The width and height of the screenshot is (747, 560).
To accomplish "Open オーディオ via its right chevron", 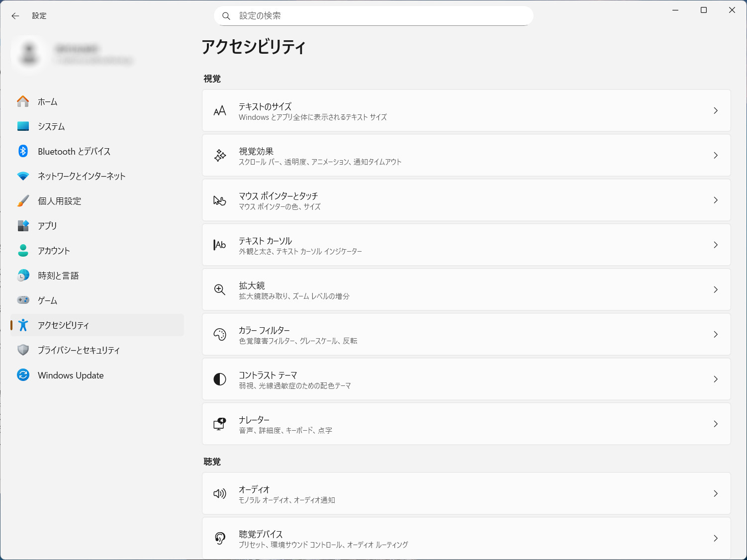I will point(716,493).
